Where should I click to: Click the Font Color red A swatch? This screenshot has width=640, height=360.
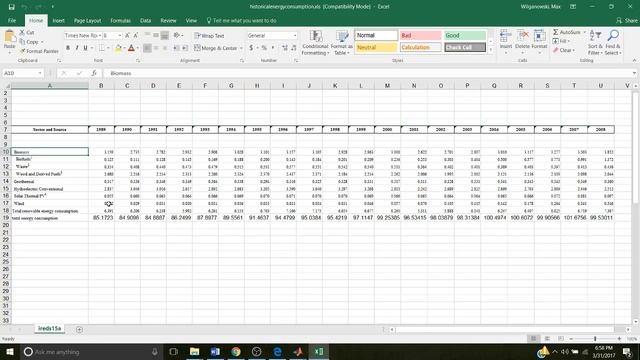[x=131, y=48]
